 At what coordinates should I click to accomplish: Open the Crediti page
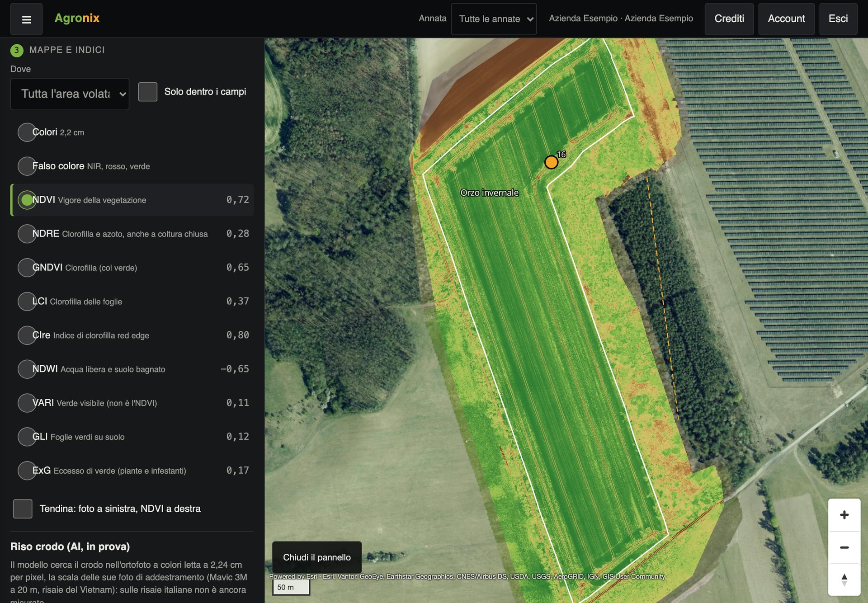729,19
